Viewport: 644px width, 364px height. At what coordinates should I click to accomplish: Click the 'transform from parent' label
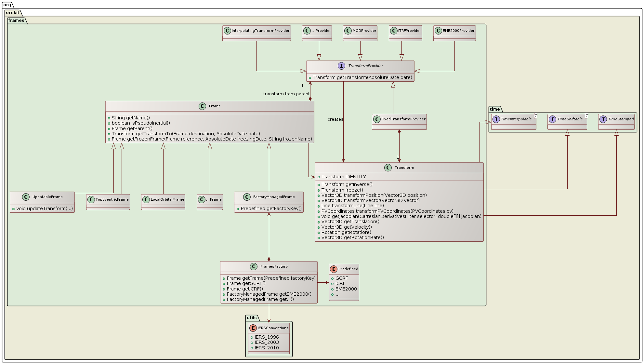(x=286, y=94)
